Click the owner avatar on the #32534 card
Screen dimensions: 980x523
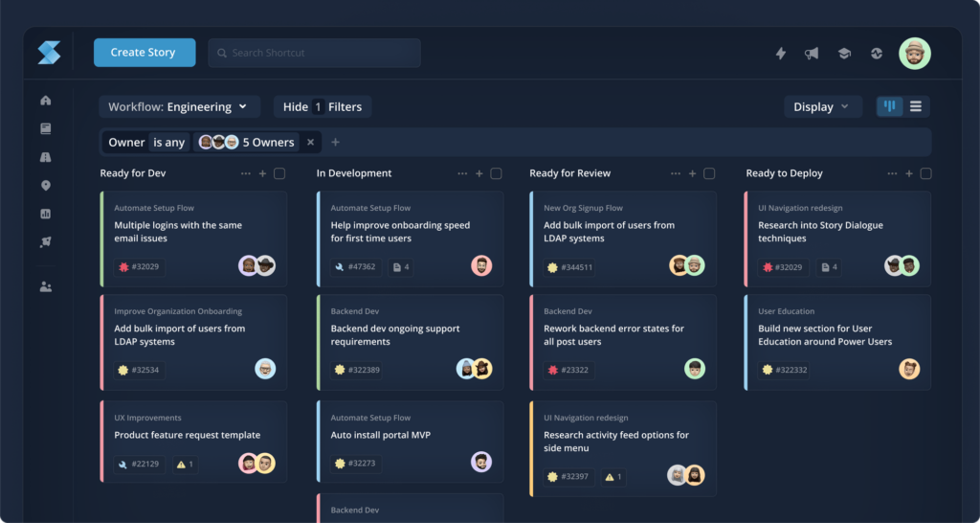(x=265, y=369)
